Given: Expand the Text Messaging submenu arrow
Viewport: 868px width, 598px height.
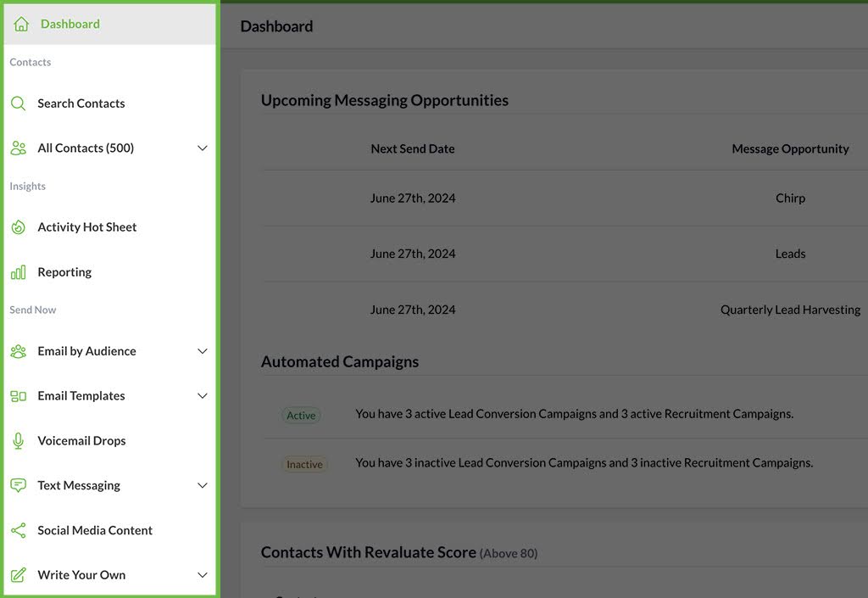Looking at the screenshot, I should tap(203, 486).
